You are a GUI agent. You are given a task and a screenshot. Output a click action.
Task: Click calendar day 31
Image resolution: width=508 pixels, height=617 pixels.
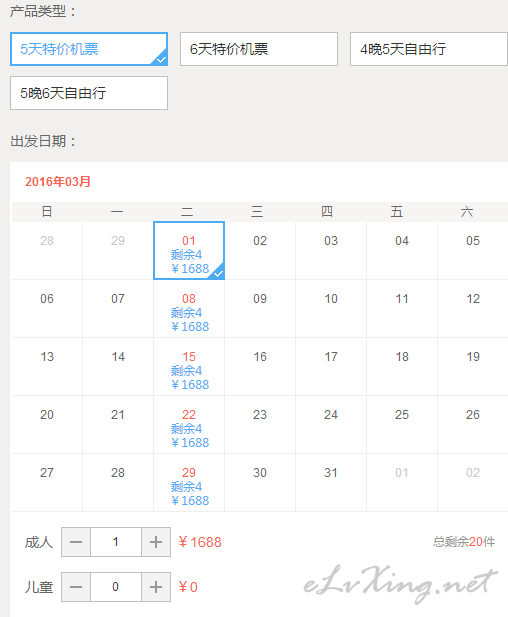[331, 483]
